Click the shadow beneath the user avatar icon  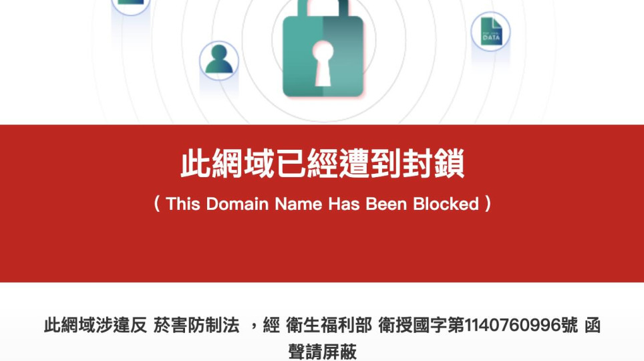(219, 88)
